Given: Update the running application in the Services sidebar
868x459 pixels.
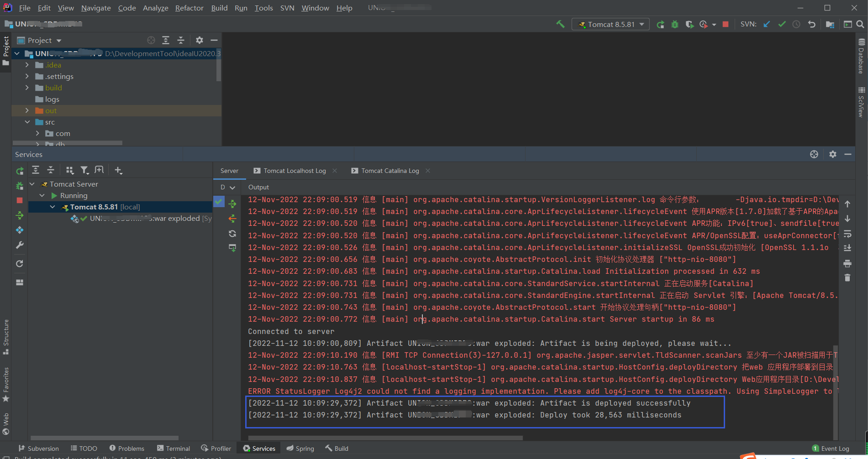Looking at the screenshot, I should tap(20, 230).
